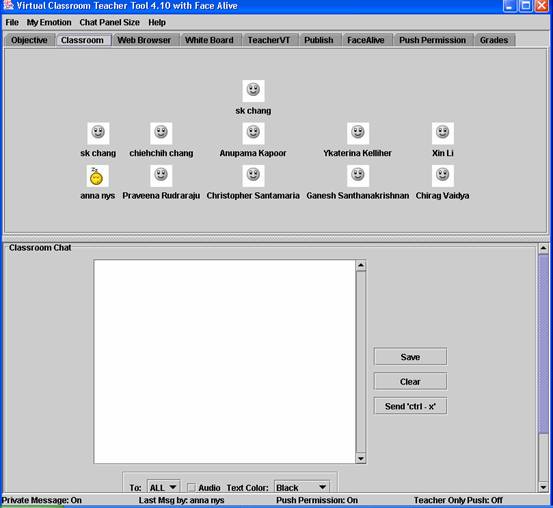Click chiehchih chang's smiley icon
The height and width of the screenshot is (508, 553).
(x=161, y=133)
